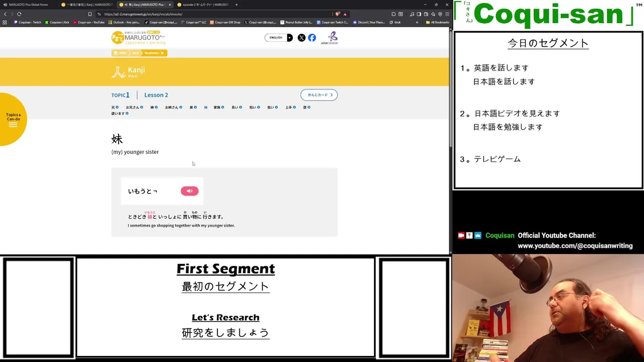
Task: Click the かんじカード button
Action: [x=319, y=95]
